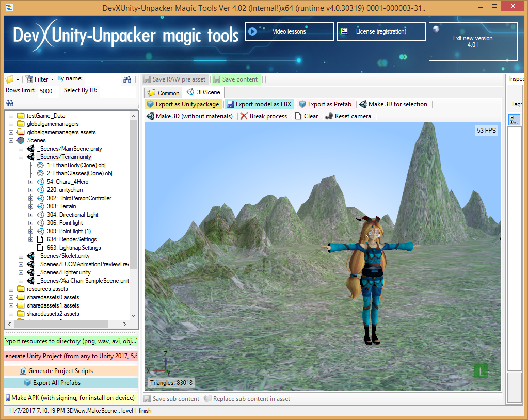Click Make 3D for selection
The width and height of the screenshot is (528, 420).
(393, 104)
